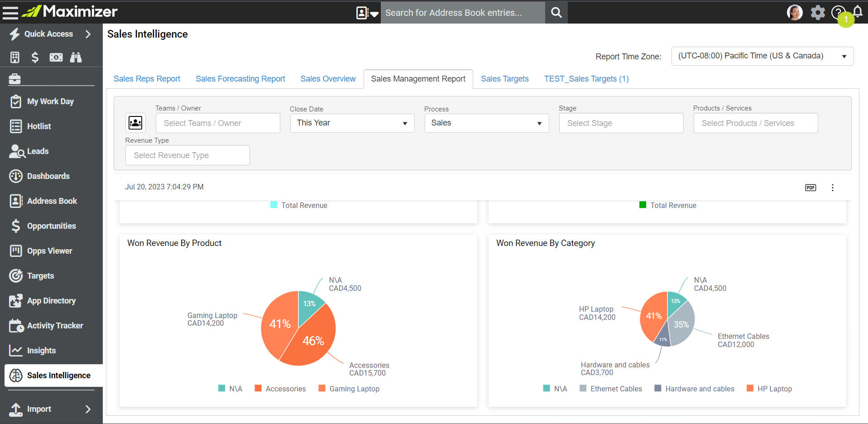Open My Work Day
Image resolution: width=868 pixels, height=424 pixels.
click(x=50, y=101)
